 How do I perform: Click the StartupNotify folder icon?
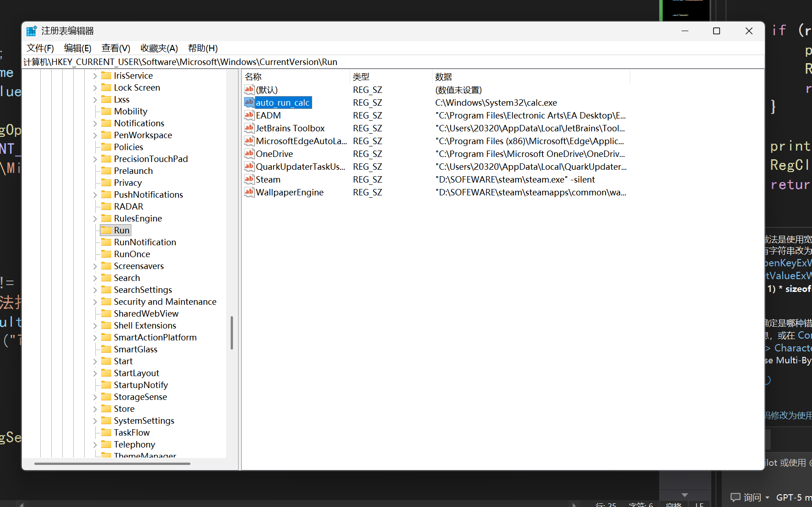pos(106,384)
